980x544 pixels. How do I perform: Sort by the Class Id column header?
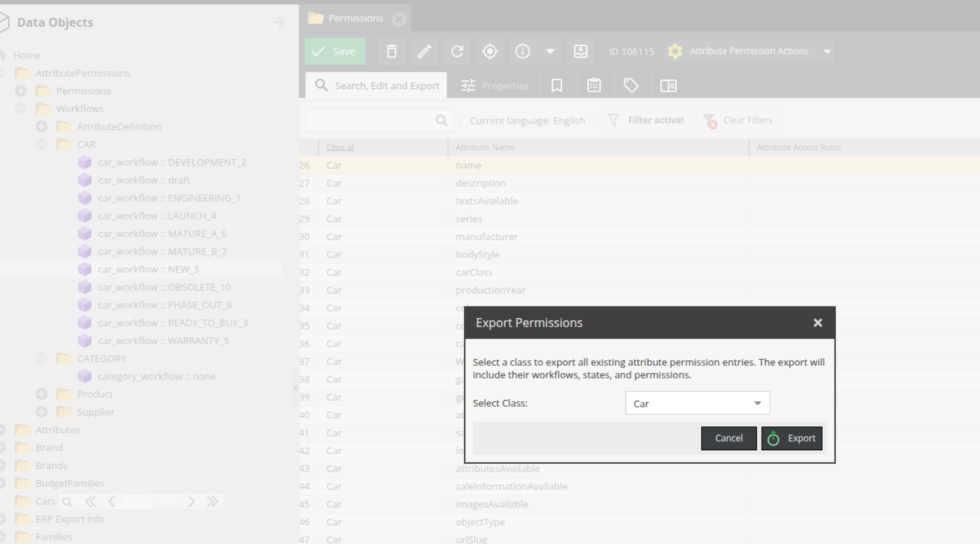[x=383, y=147]
